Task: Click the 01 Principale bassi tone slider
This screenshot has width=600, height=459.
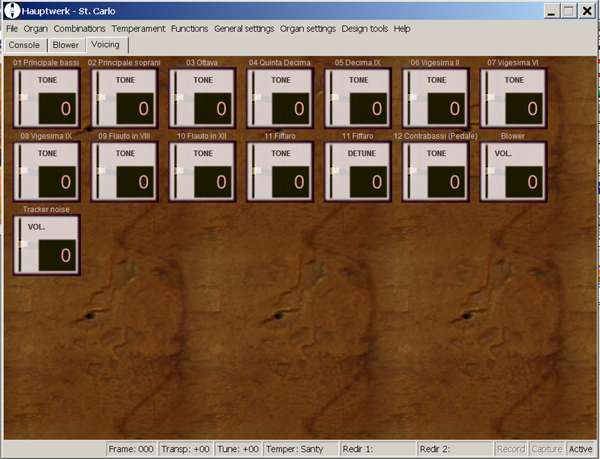Action: pos(23,98)
